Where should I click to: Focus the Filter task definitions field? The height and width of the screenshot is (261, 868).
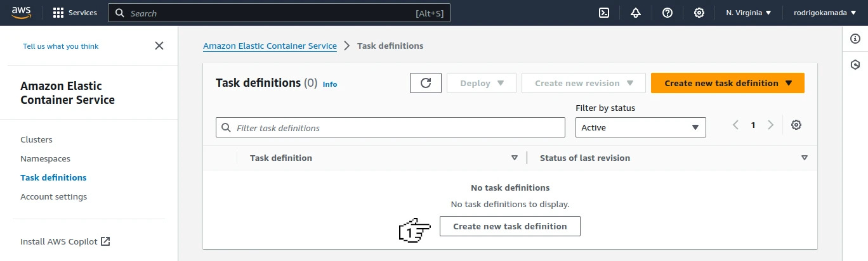point(390,127)
